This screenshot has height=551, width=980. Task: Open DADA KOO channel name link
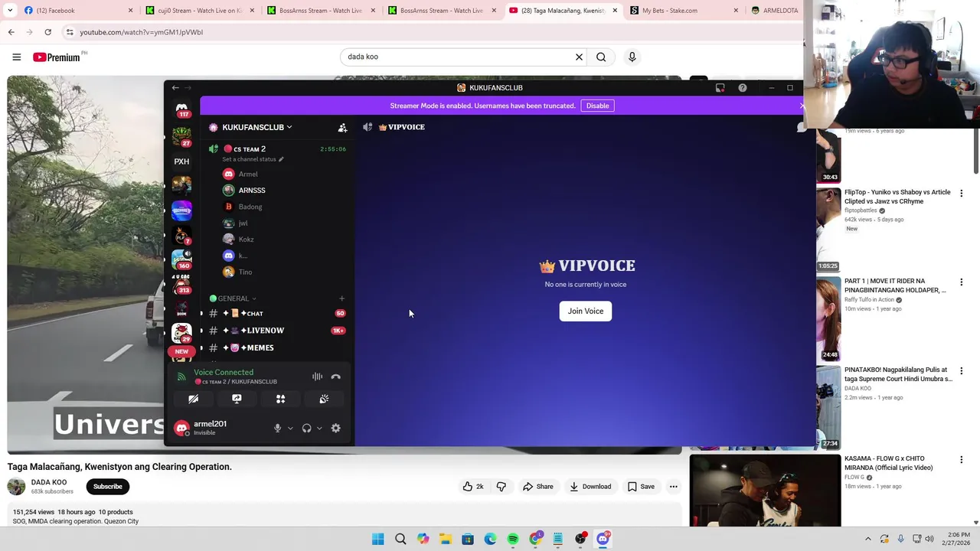(x=49, y=482)
